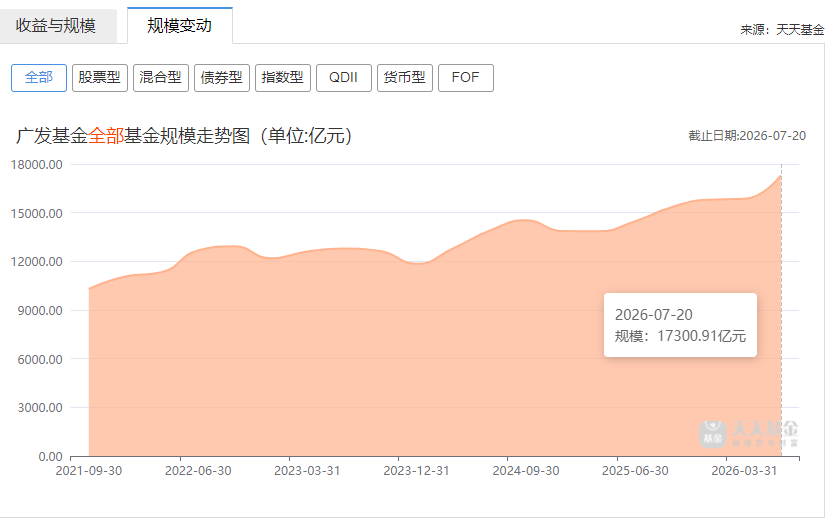826x519 pixels.
Task: Click the 2025-06-30 x-axis date label
Action: (635, 471)
